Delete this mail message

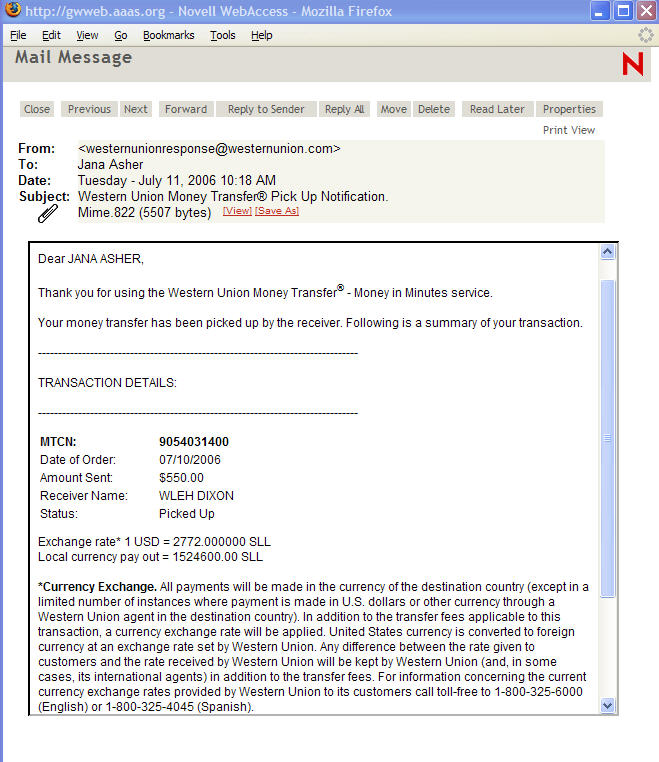433,109
